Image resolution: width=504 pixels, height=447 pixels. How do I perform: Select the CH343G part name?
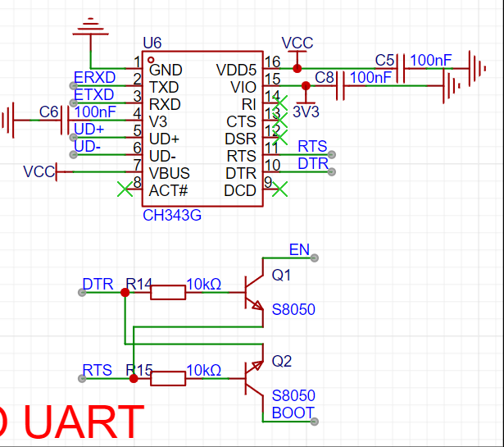coord(172,216)
